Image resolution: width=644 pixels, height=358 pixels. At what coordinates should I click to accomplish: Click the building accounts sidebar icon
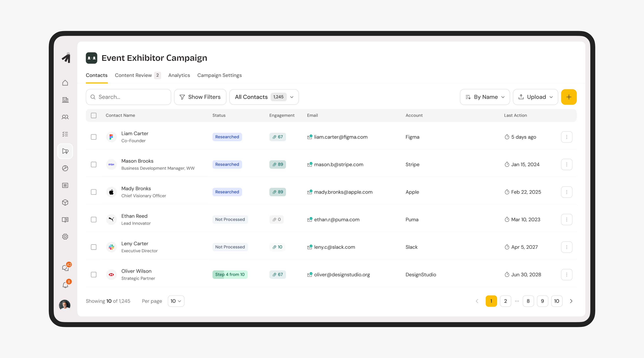pyautogui.click(x=65, y=100)
